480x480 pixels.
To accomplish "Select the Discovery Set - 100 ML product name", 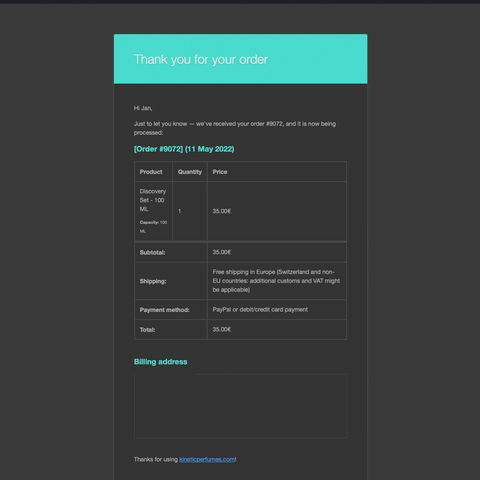I will click(153, 200).
